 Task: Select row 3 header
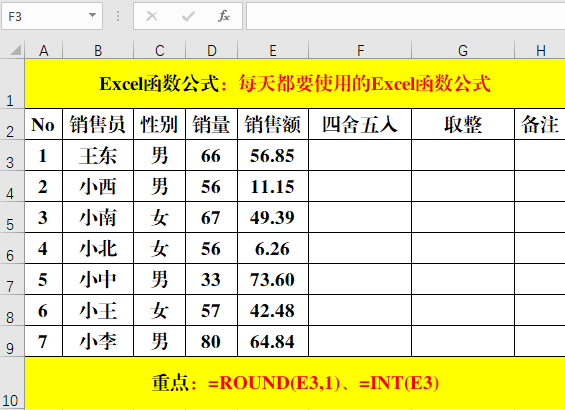click(x=12, y=155)
